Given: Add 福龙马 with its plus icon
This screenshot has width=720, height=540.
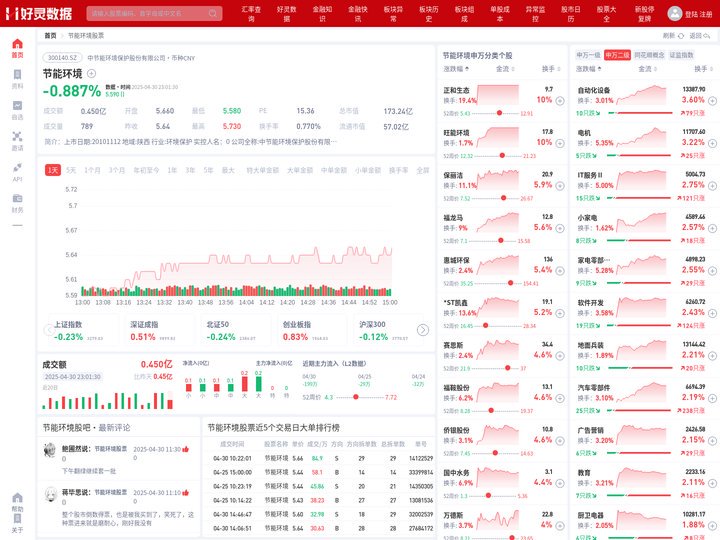Looking at the screenshot, I should (x=560, y=228).
